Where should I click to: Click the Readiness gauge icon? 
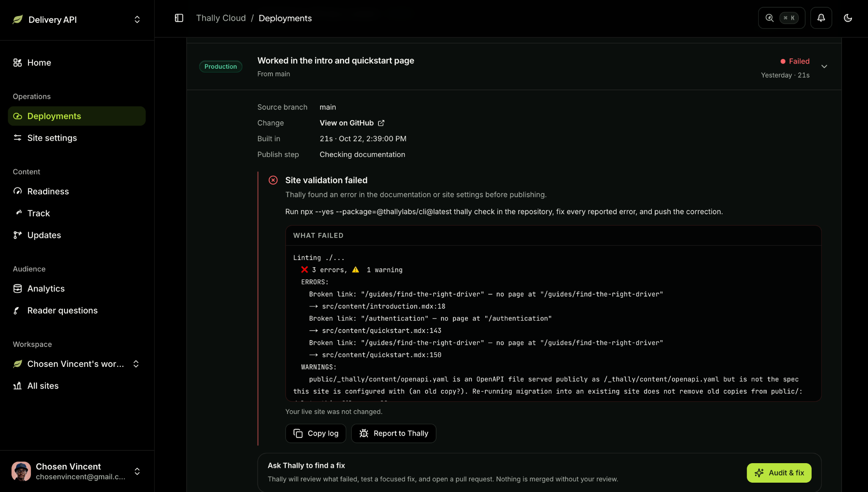[17, 191]
